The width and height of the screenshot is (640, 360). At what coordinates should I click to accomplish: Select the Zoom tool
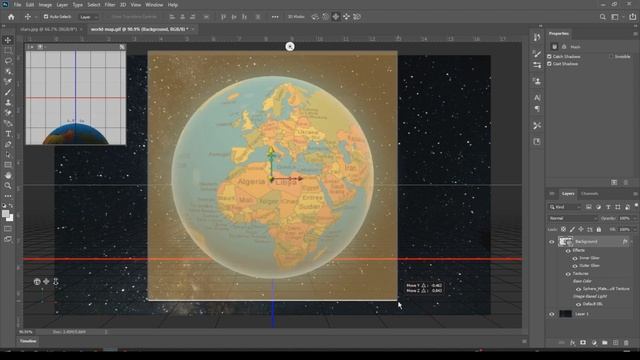(8, 186)
